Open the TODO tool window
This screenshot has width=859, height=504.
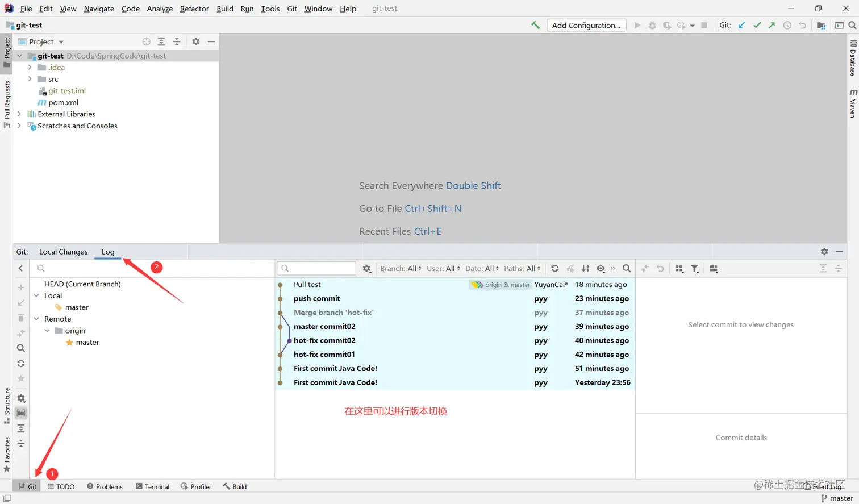[x=61, y=486]
